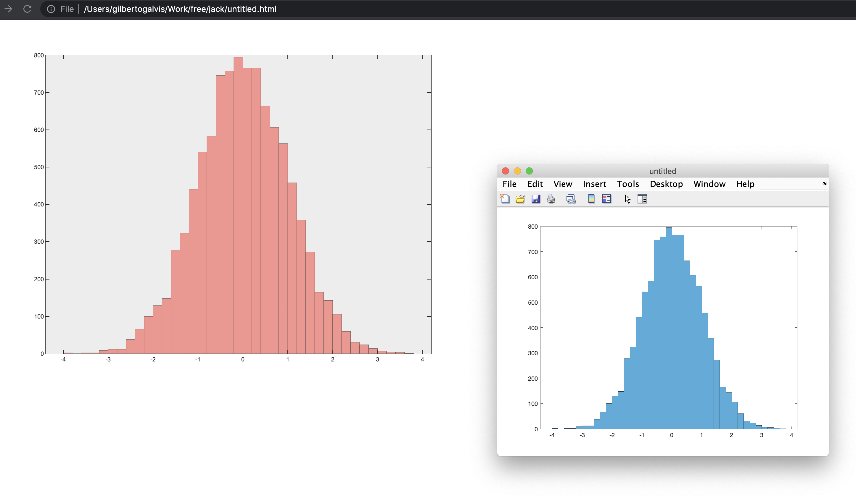
Task: Click the tallest red histogram bar near 0
Action: click(238, 205)
